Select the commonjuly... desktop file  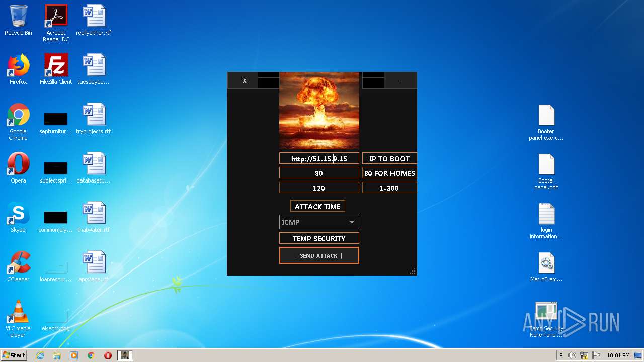56,222
